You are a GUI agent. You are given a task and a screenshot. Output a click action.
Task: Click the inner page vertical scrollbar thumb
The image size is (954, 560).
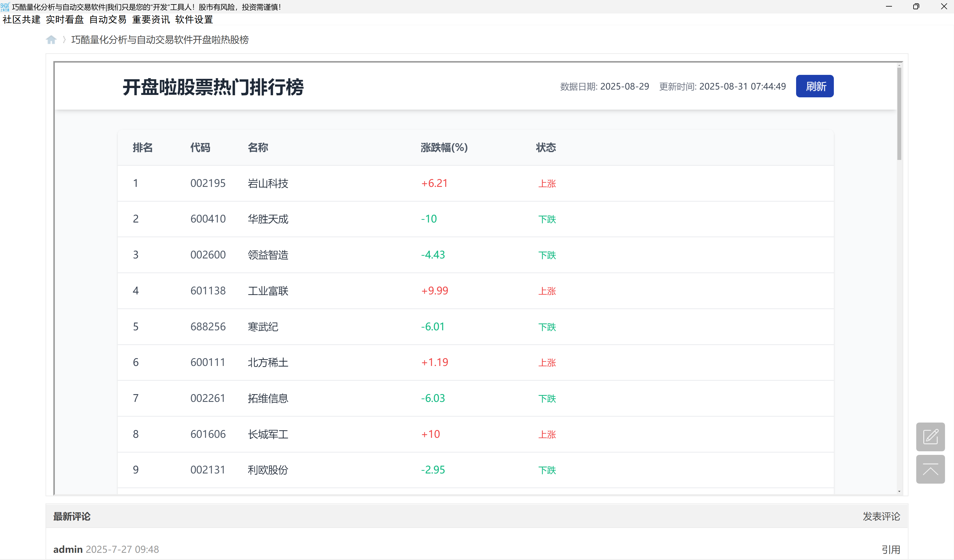coord(899,113)
